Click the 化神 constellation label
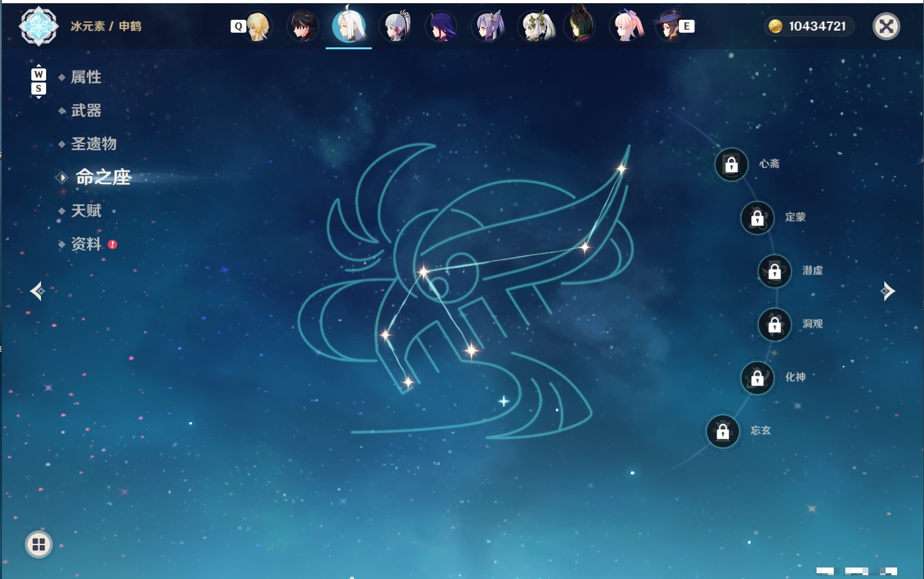Image resolution: width=924 pixels, height=579 pixels. 795,377
